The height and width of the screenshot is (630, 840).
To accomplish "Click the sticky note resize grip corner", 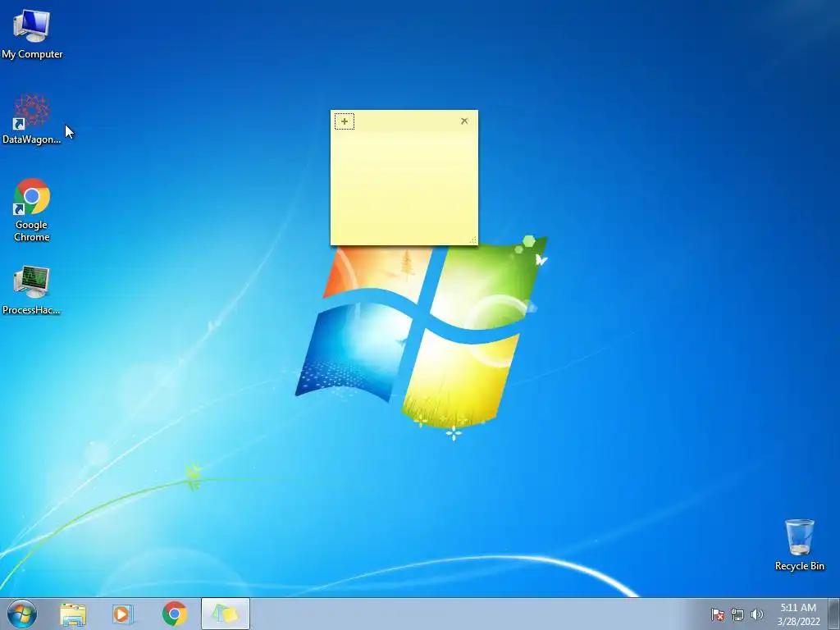I will [473, 240].
